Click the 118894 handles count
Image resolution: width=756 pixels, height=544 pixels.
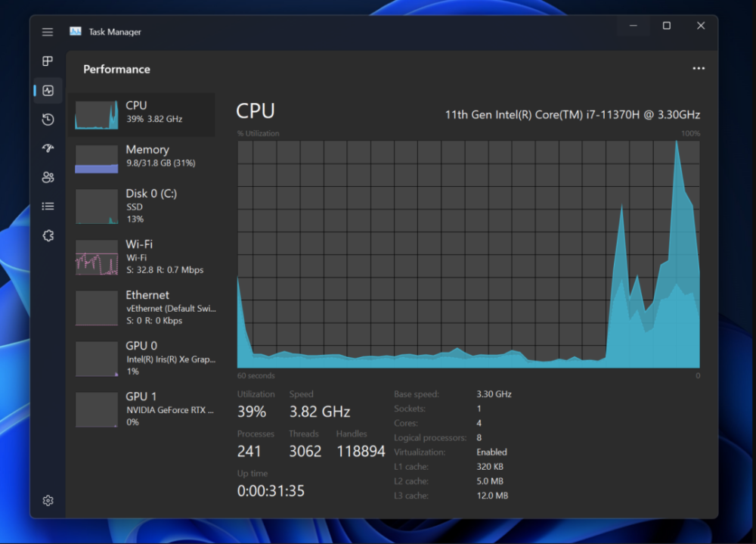point(361,452)
